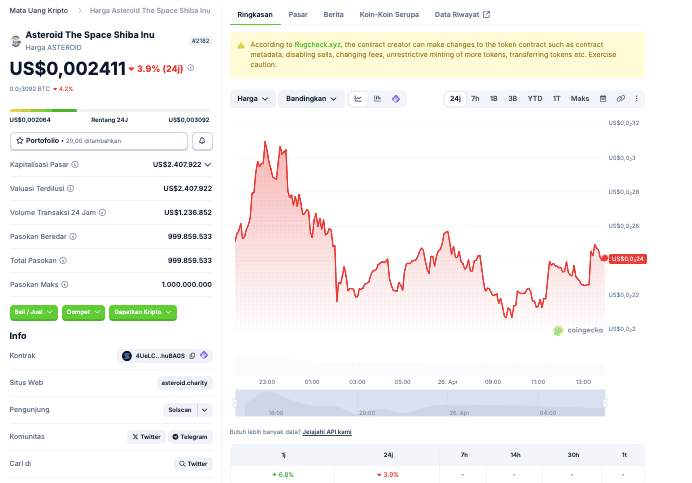The image size is (692, 483).
Task: Open the price alert bell icon
Action: click(x=202, y=141)
